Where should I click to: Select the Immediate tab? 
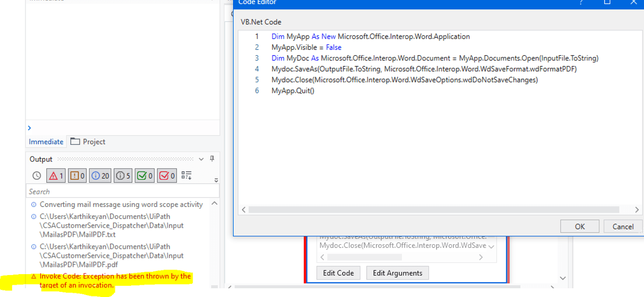(x=45, y=141)
